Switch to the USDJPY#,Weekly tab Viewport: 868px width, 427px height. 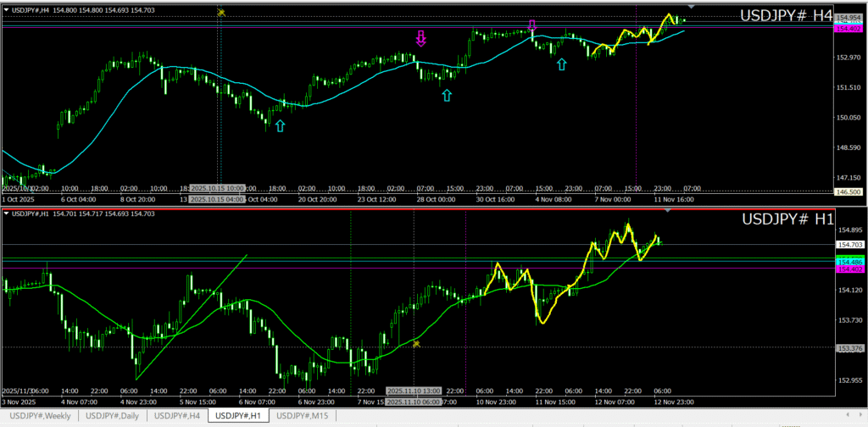pyautogui.click(x=40, y=415)
